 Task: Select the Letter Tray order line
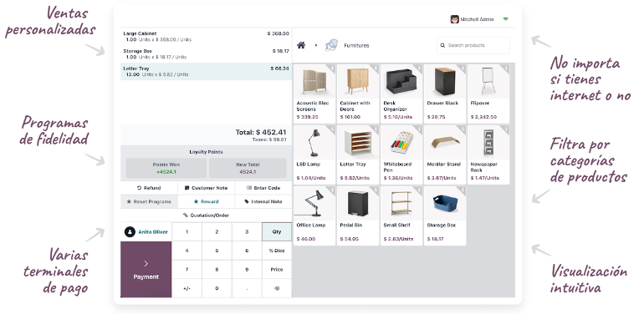(207, 71)
